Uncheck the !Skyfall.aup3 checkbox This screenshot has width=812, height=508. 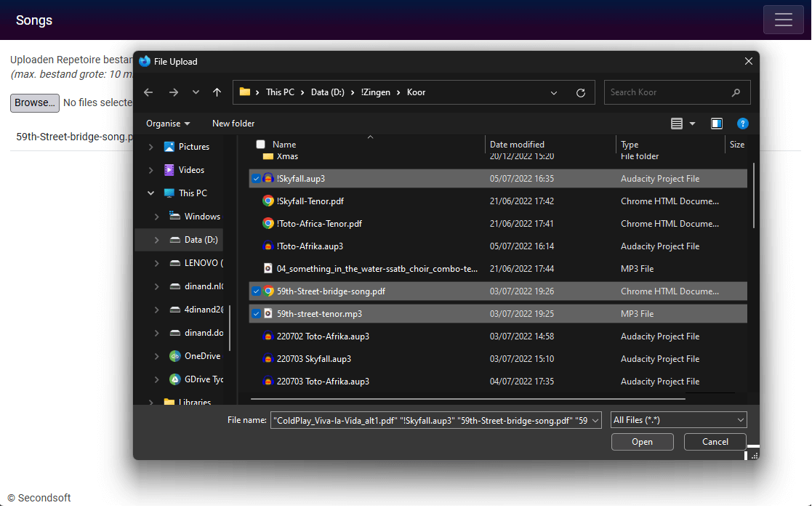(256, 179)
